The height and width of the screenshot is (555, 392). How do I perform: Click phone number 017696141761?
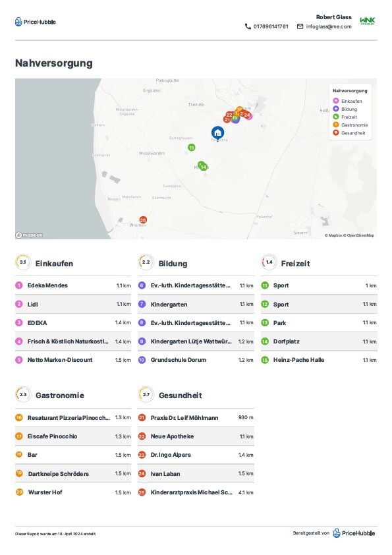coord(271,26)
